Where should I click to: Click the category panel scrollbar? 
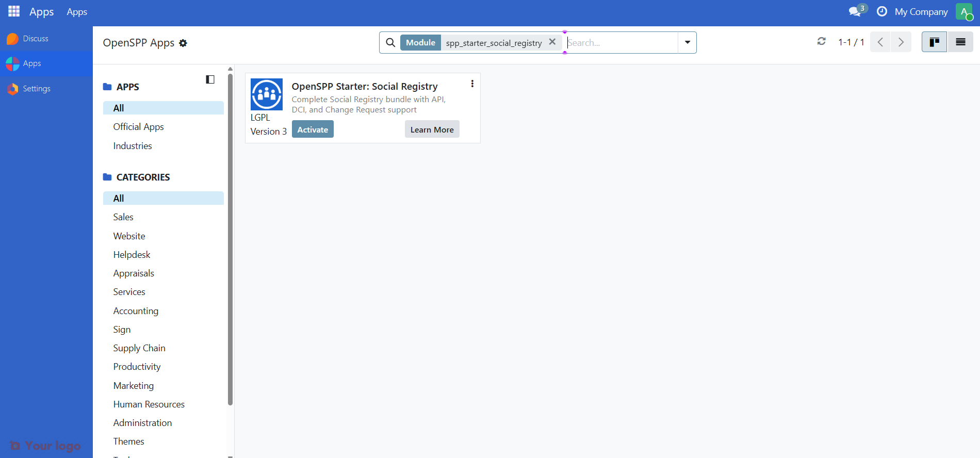click(230, 239)
